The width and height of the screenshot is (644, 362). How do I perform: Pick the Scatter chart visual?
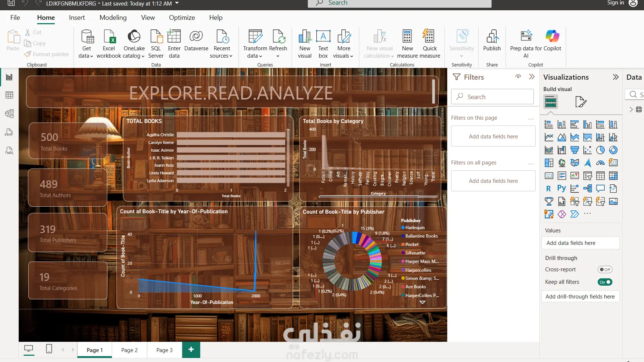click(587, 150)
